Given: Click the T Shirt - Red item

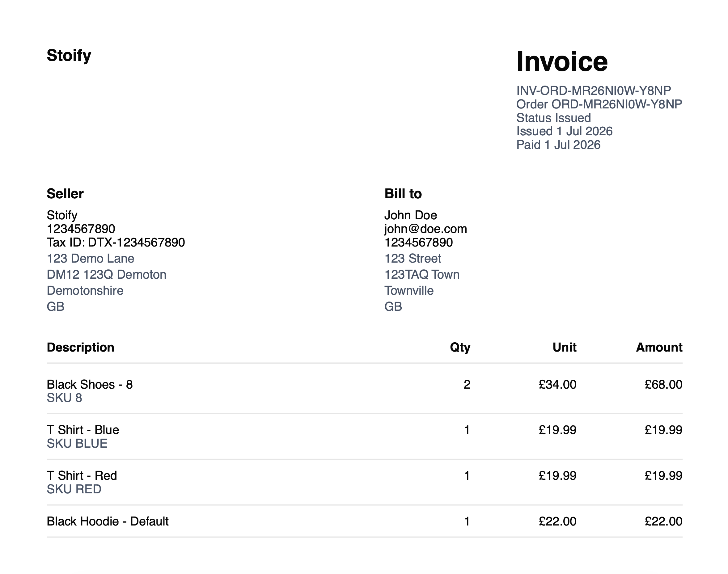Looking at the screenshot, I should pyautogui.click(x=82, y=476).
